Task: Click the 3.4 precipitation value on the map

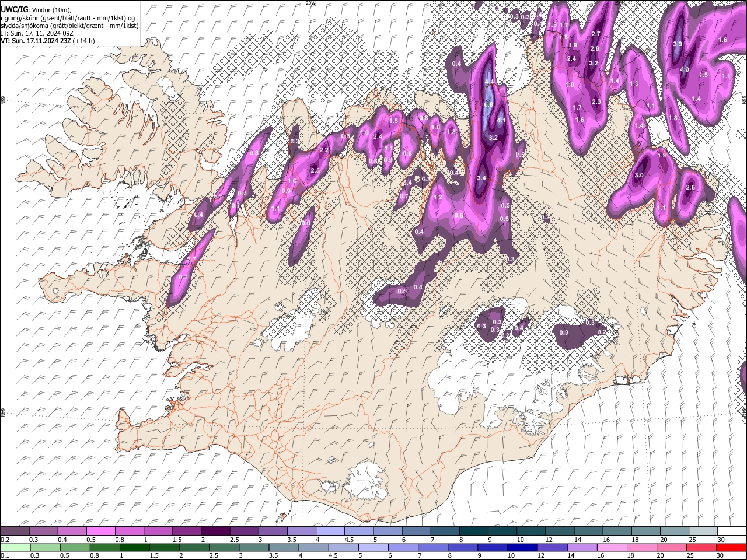Action: (x=481, y=178)
